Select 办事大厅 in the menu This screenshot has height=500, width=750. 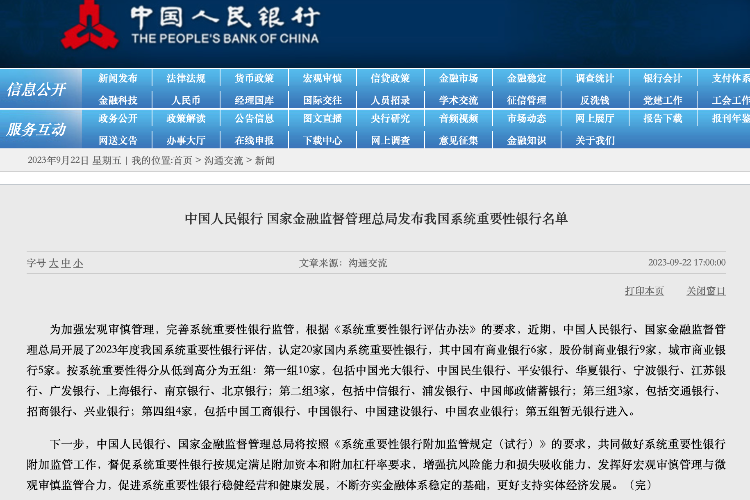coord(186,140)
